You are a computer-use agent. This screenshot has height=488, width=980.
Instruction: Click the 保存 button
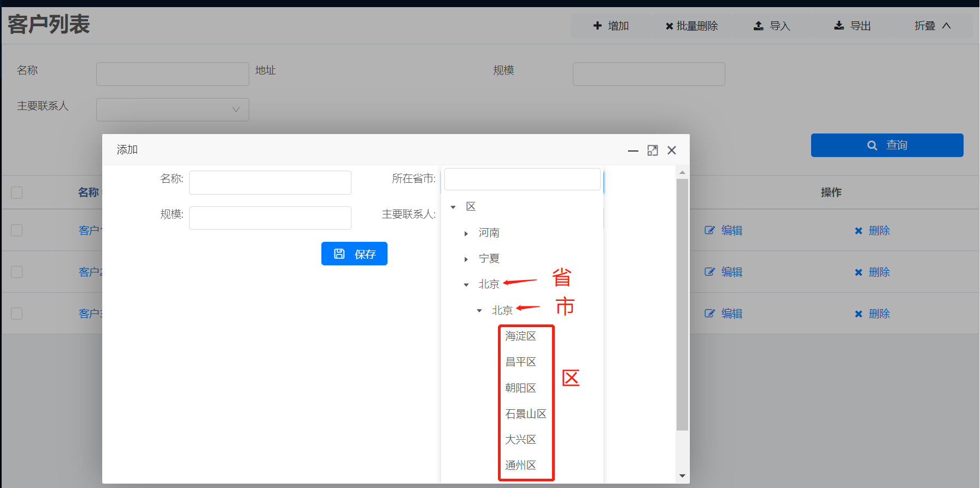coord(354,254)
